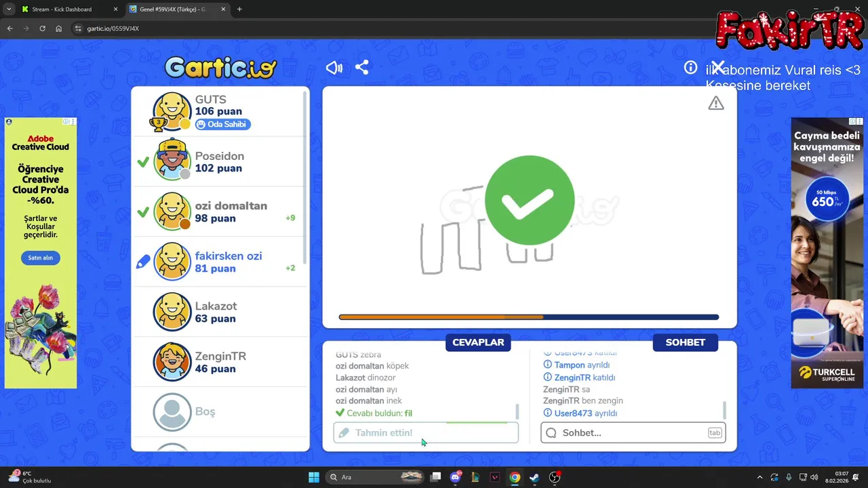The width and height of the screenshot is (868, 488).
Task: Select ozi domaltan player avatar
Action: (172, 211)
